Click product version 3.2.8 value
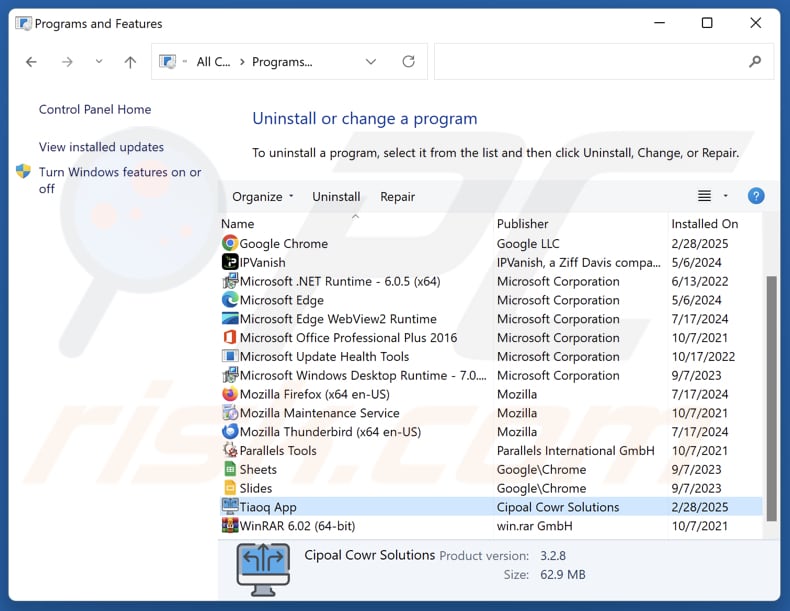 [x=553, y=556]
